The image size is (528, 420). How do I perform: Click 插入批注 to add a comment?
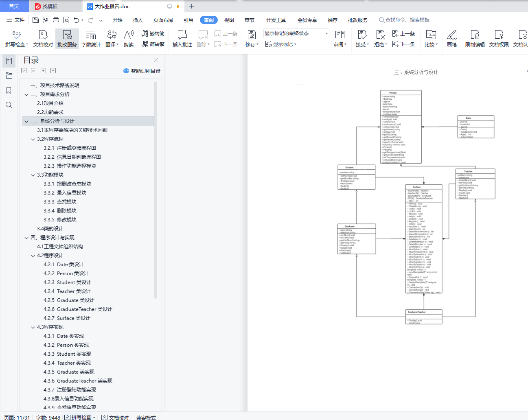(182, 39)
